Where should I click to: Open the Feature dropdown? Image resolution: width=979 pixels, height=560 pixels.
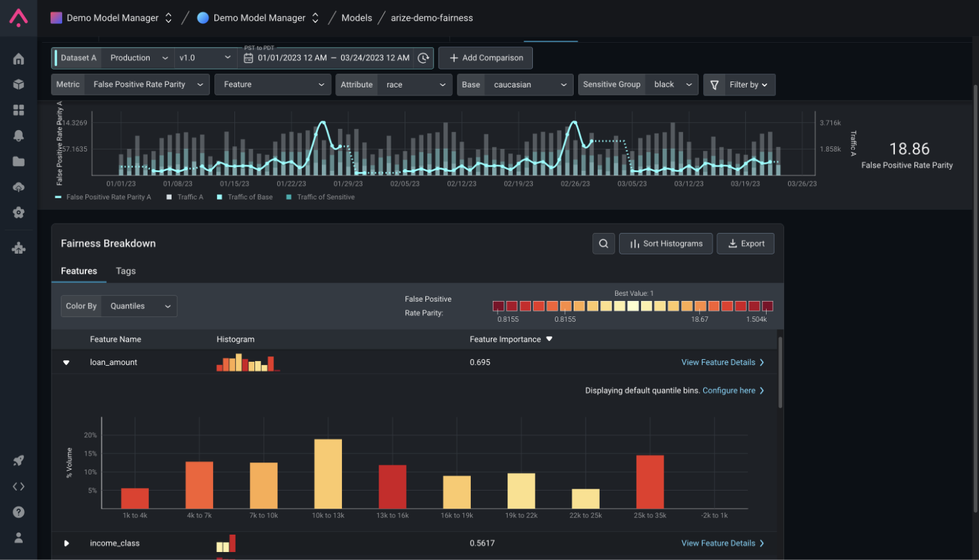pos(272,85)
